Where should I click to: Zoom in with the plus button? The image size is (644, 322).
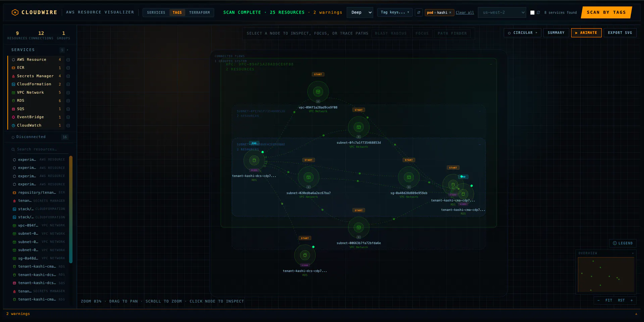[x=632, y=301]
